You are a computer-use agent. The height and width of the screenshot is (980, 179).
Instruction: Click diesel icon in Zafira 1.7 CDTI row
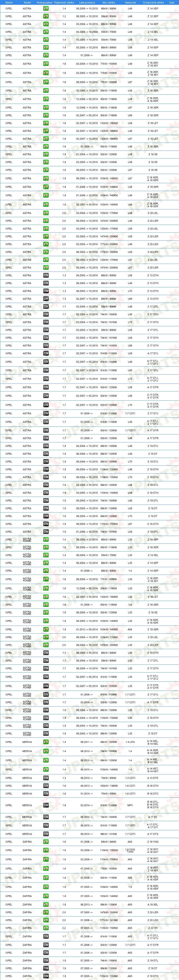(x=46, y=945)
